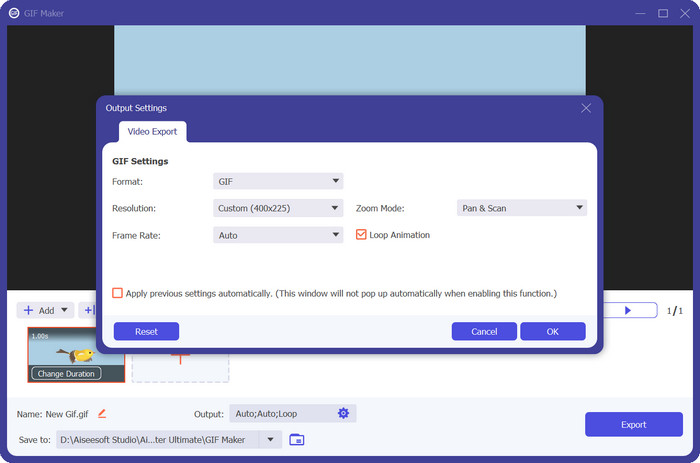700x463 pixels.
Task: Click the rename pencil icon beside New Gif.gif
Action: pyautogui.click(x=102, y=413)
